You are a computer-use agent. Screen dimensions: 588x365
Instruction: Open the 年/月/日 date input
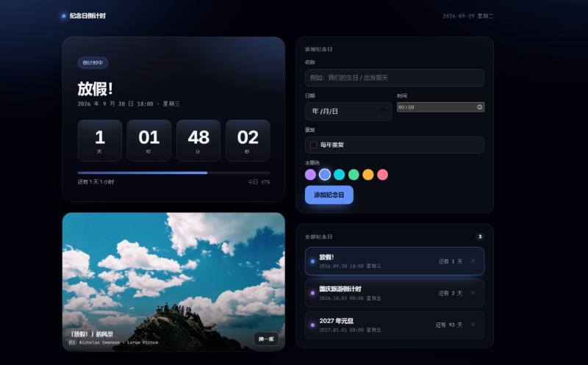[348, 112]
